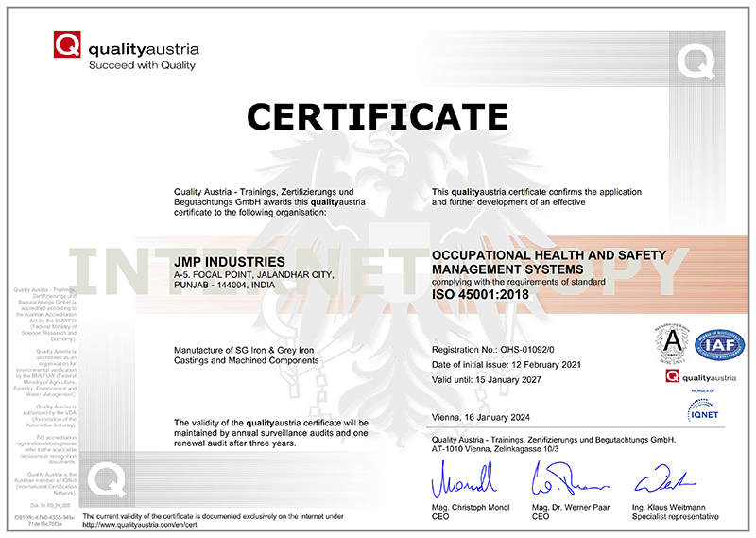Click the grey Q emblem at top right
The height and width of the screenshot is (538, 756).
696,61
